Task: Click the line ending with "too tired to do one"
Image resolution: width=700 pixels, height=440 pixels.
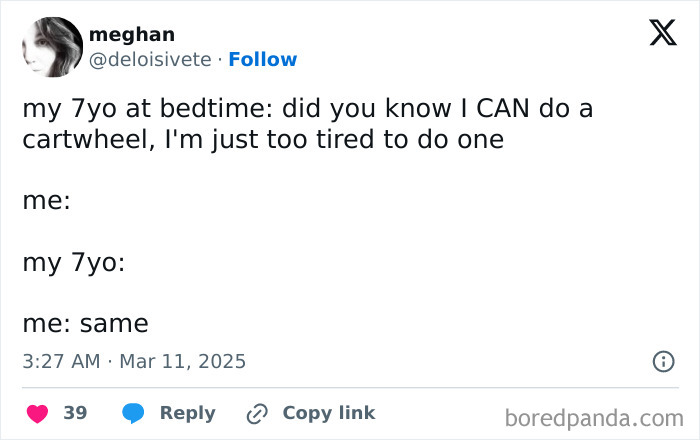Action: click(262, 140)
